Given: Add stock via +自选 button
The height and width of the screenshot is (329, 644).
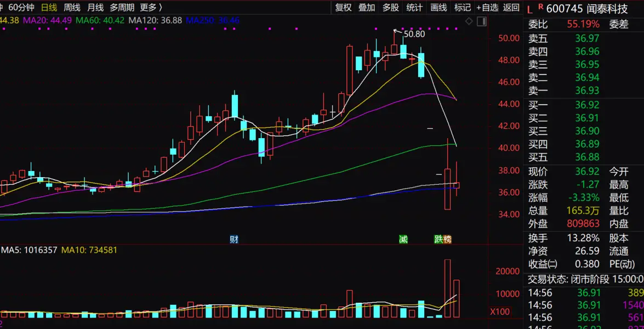Looking at the screenshot, I should click(487, 7).
